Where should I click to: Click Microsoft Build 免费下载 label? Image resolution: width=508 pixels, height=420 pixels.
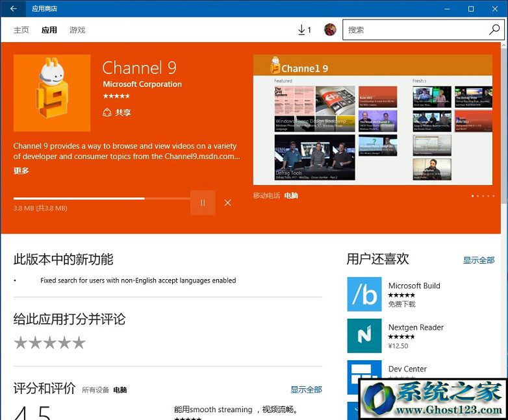(x=401, y=304)
